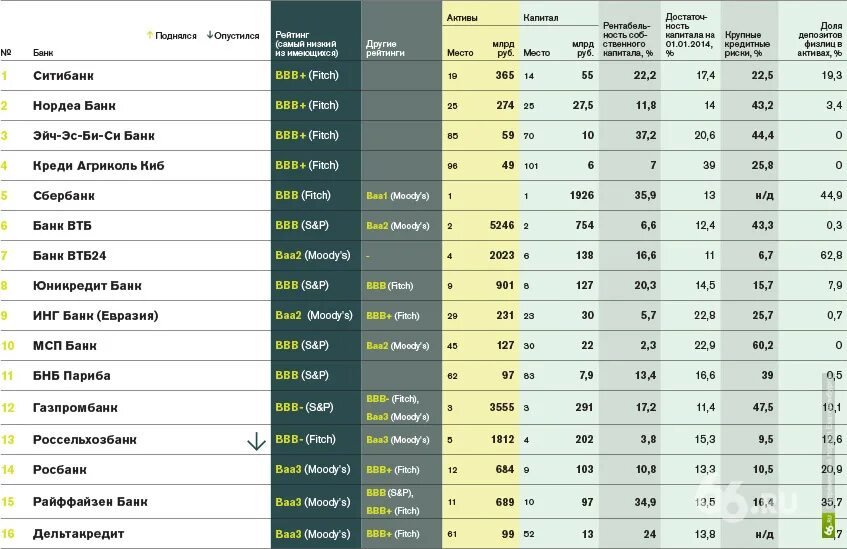
Task: Select the МСП Банк name
Action: click(x=65, y=345)
